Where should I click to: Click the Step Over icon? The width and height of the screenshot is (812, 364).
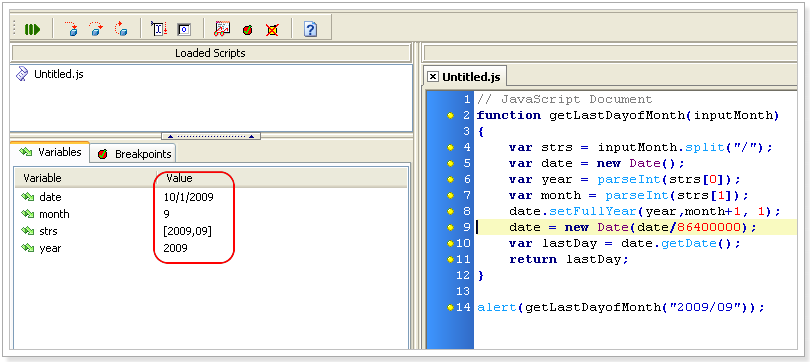(96, 29)
